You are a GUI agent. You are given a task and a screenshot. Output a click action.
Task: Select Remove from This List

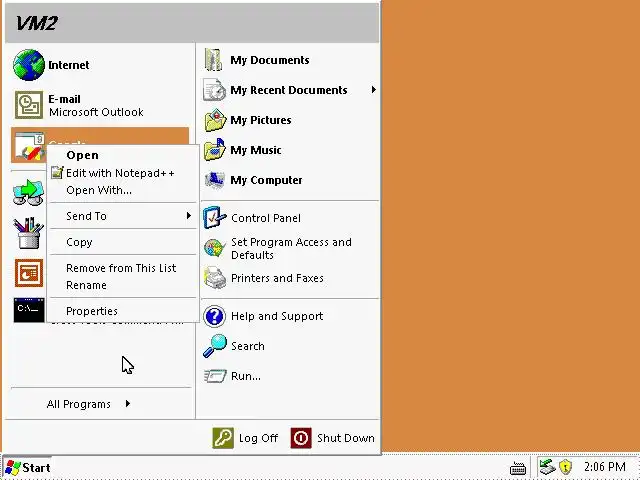[121, 268]
